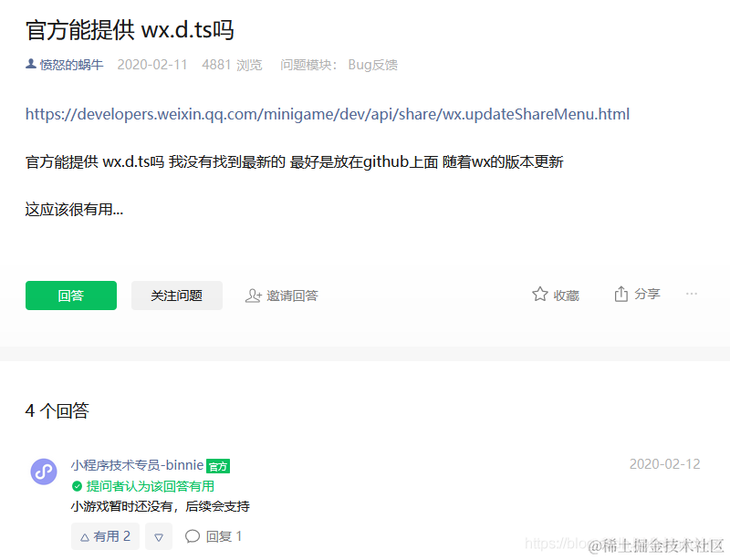Image resolution: width=730 pixels, height=560 pixels.
Task: Open binnie's purple avatar
Action: pyautogui.click(x=44, y=472)
